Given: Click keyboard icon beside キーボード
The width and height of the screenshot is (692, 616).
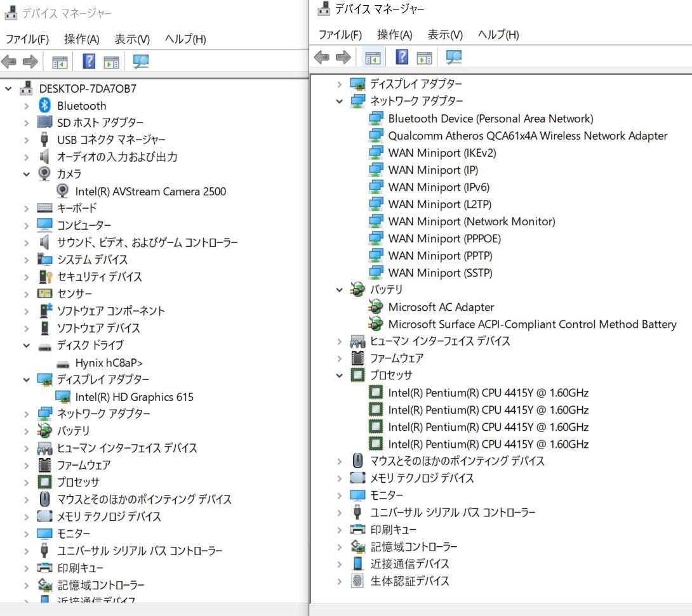Looking at the screenshot, I should pyautogui.click(x=44, y=207).
